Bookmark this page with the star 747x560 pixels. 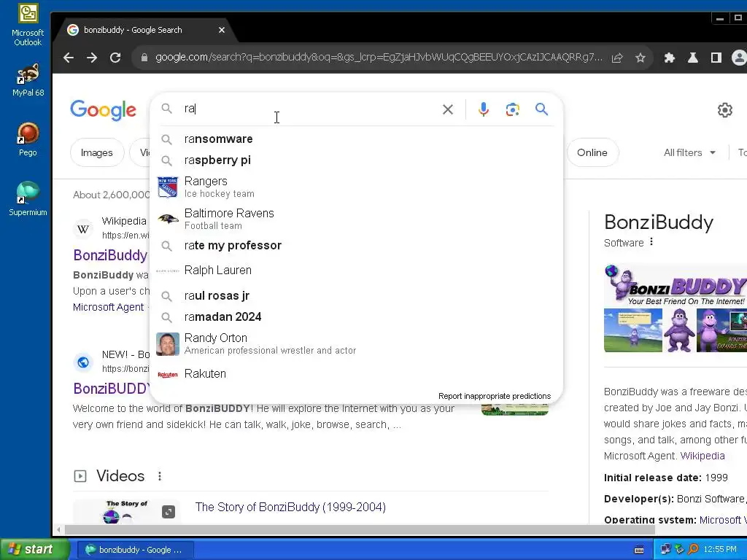pyautogui.click(x=640, y=58)
